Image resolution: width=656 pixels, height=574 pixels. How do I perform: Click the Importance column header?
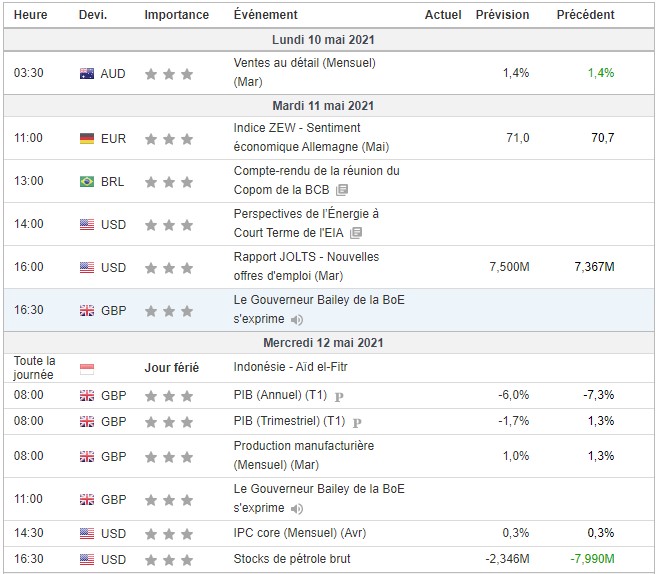176,15
